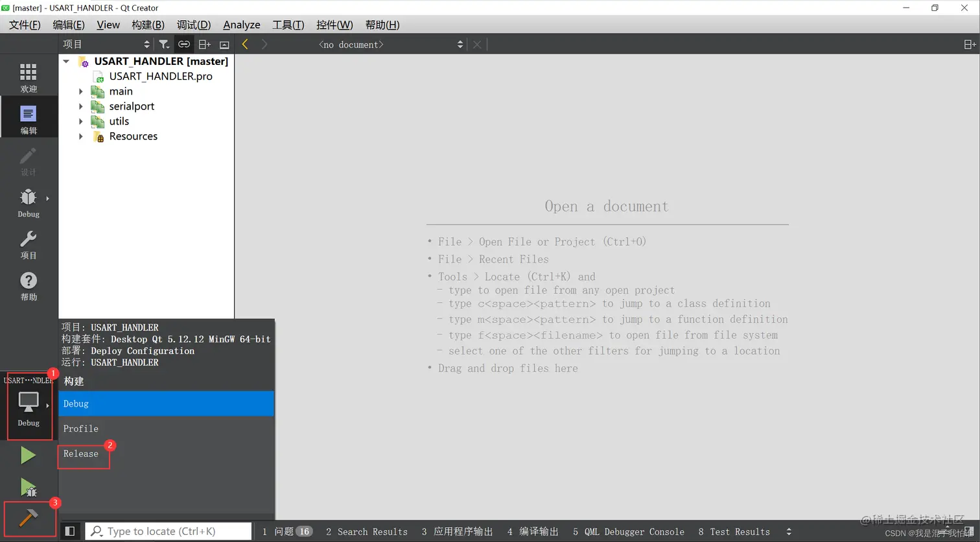Image resolution: width=980 pixels, height=542 pixels.
Task: Expand the main folder
Action: tap(81, 91)
